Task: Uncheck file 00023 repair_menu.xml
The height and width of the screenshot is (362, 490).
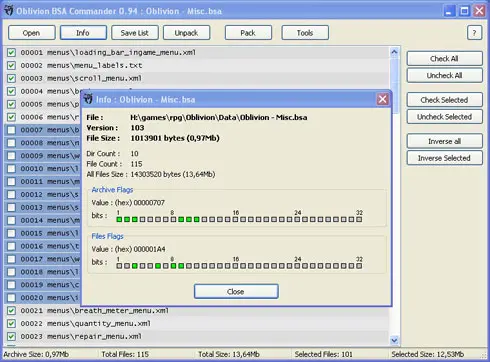Action: 11,336
